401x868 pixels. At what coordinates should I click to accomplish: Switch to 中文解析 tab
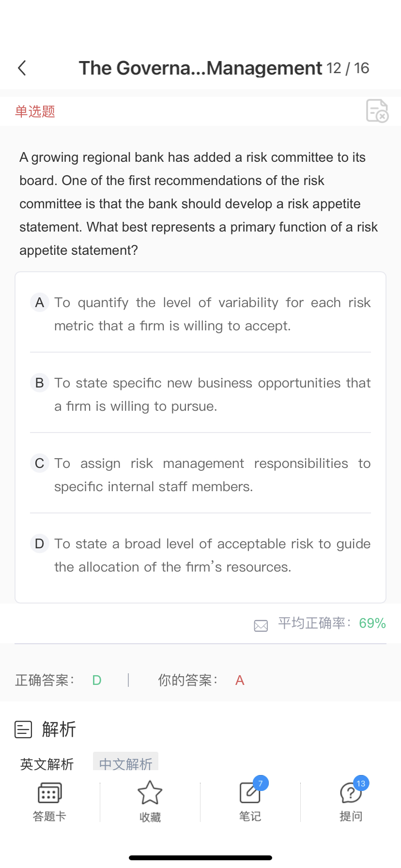point(125,764)
